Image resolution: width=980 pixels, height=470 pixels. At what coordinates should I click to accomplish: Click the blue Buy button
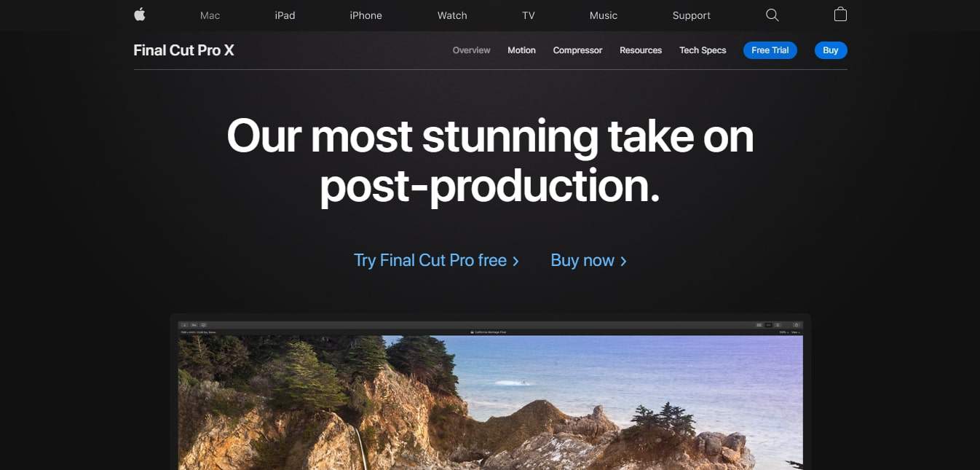click(x=831, y=50)
